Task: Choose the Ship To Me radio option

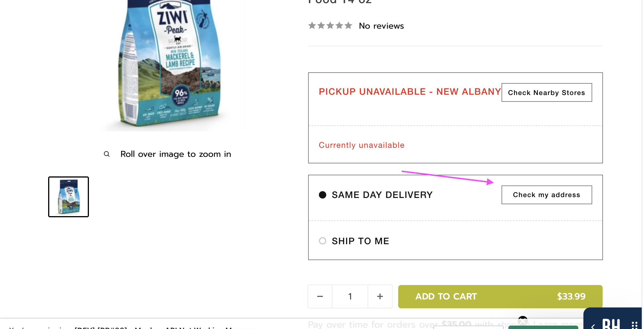Action: tap(323, 241)
